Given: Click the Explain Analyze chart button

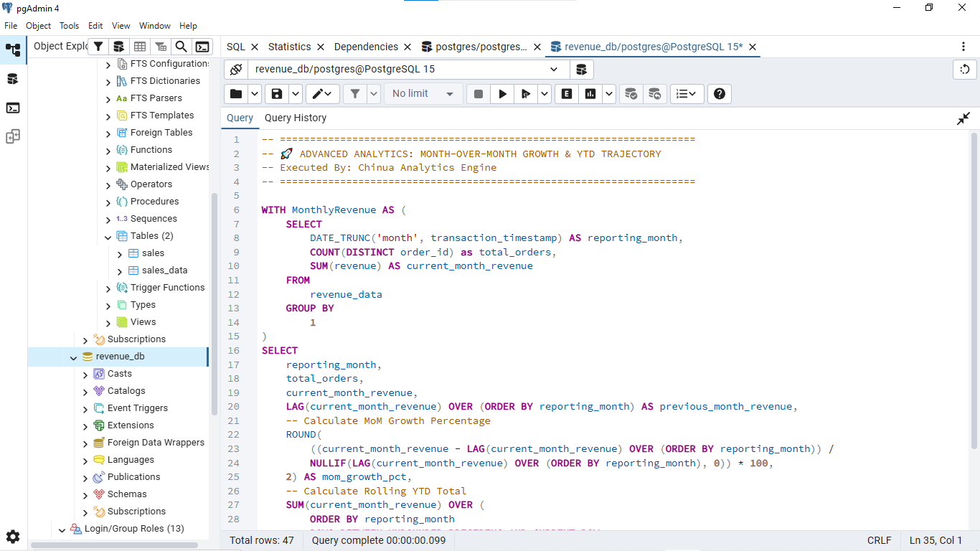Looking at the screenshot, I should (590, 94).
